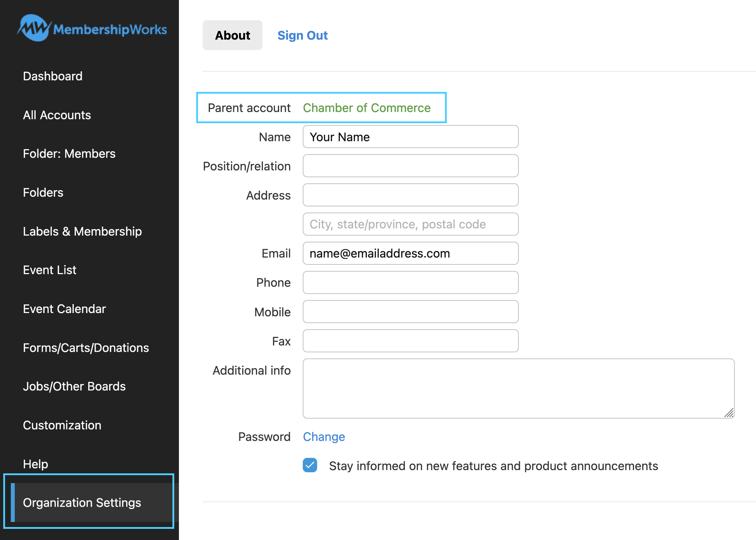The image size is (756, 540).
Task: Open Labels & Membership section
Action: click(82, 231)
